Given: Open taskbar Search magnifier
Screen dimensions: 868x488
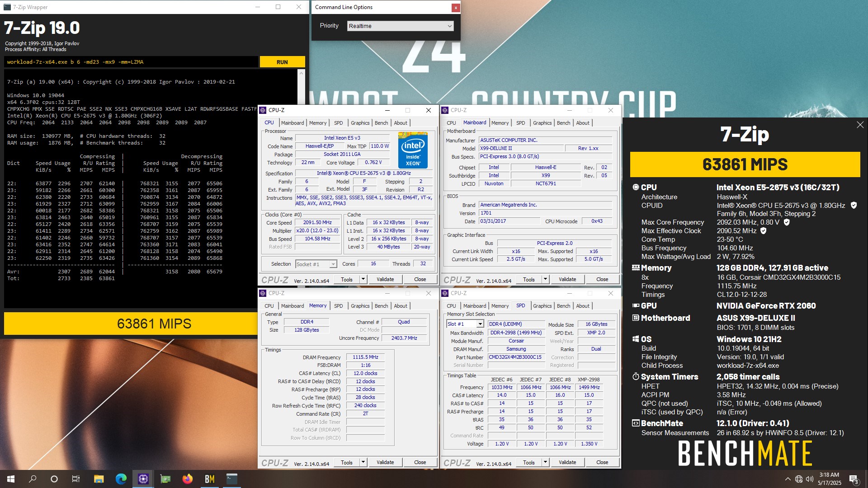Looking at the screenshot, I should [x=33, y=479].
